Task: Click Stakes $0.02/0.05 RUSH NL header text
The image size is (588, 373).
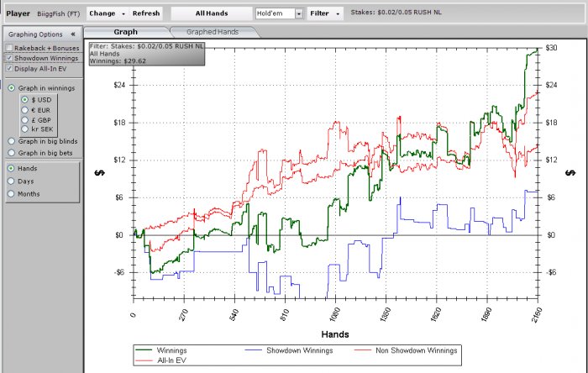Action: pos(396,13)
